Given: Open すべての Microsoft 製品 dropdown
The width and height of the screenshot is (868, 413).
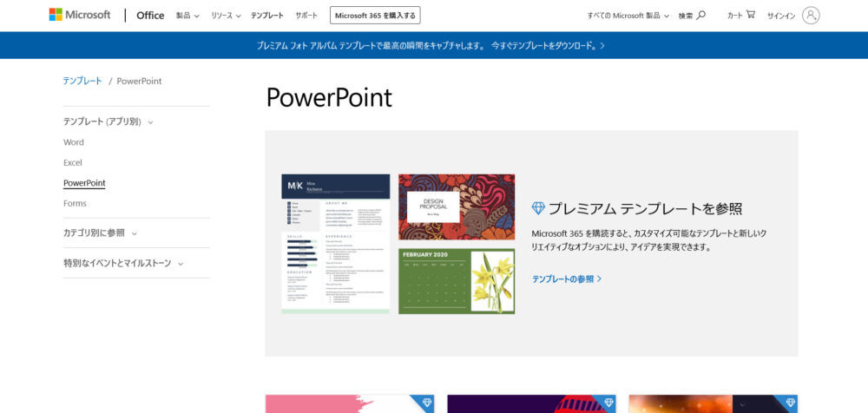Looking at the screenshot, I should click(629, 16).
